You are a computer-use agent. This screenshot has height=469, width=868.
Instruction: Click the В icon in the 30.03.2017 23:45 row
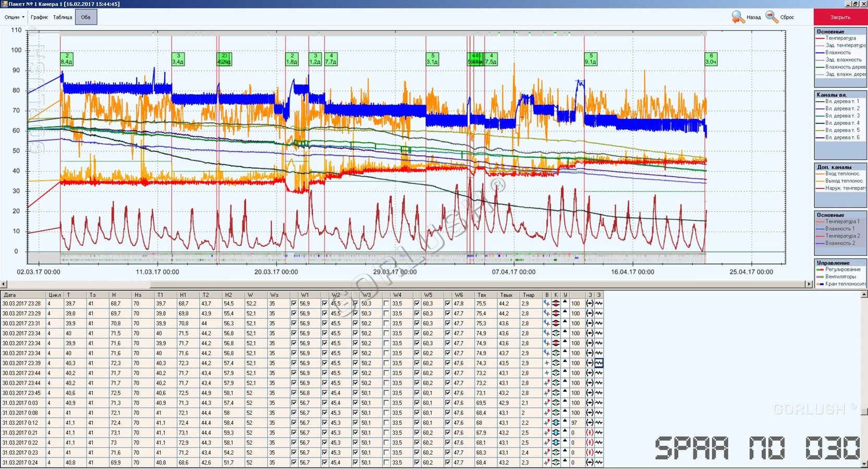pyautogui.click(x=546, y=393)
